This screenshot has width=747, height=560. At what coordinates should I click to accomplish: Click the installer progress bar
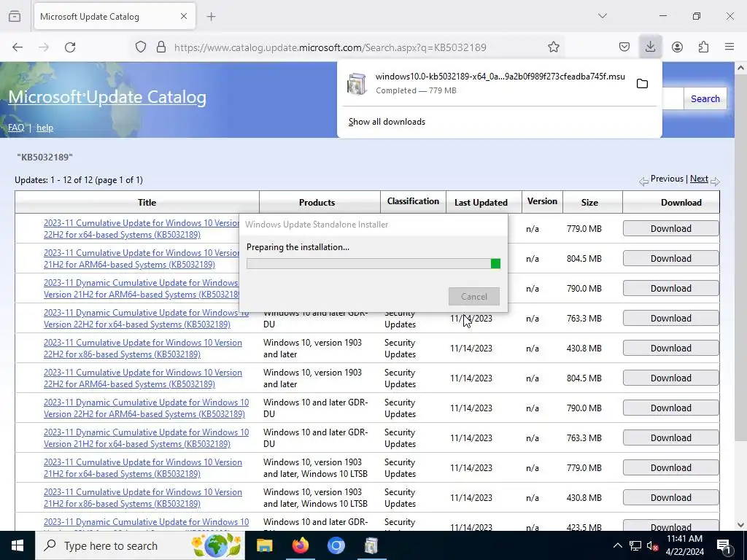tap(373, 264)
